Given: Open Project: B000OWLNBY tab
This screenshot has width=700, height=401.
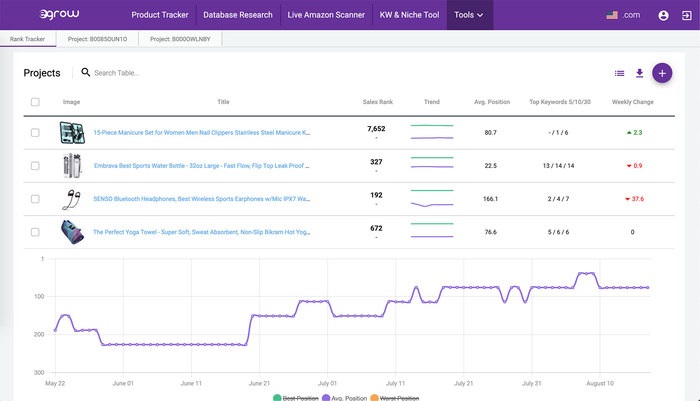Looking at the screenshot, I should 180,39.
